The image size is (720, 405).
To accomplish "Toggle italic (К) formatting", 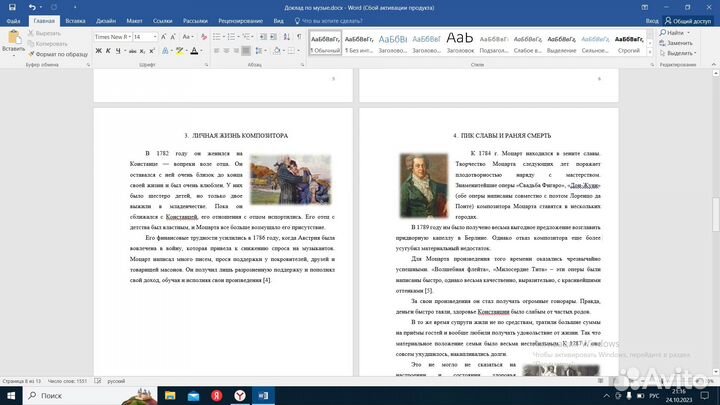I will click(108, 51).
